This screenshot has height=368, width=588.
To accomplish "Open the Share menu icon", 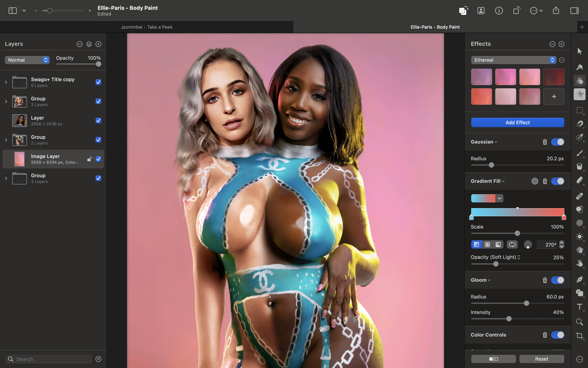I will click(556, 10).
